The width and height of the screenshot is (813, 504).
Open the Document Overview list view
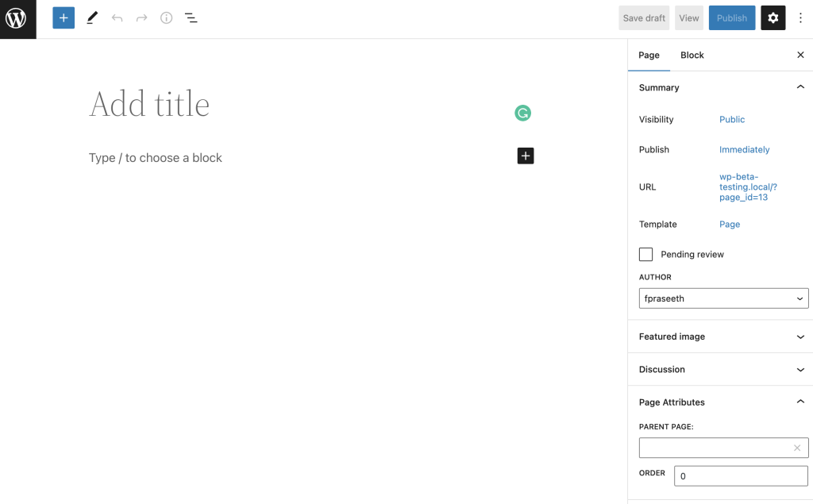[x=191, y=17]
